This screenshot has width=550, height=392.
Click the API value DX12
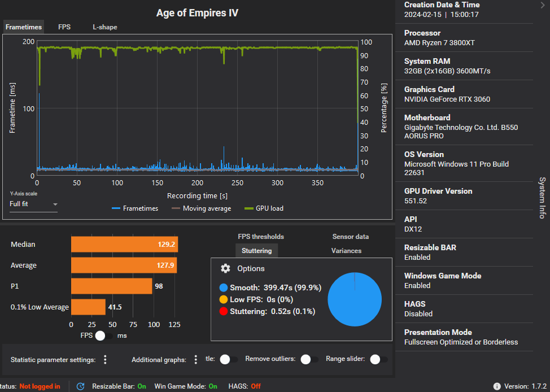(x=413, y=229)
